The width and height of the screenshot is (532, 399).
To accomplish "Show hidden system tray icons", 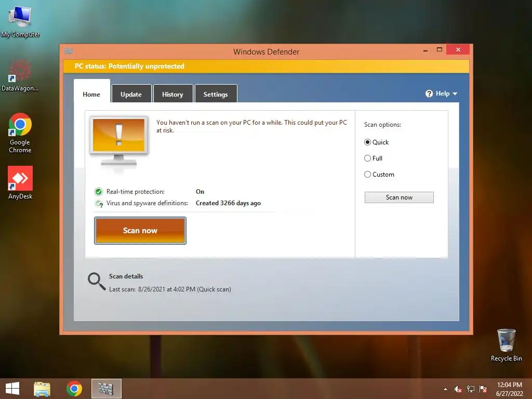I will pyautogui.click(x=445, y=389).
